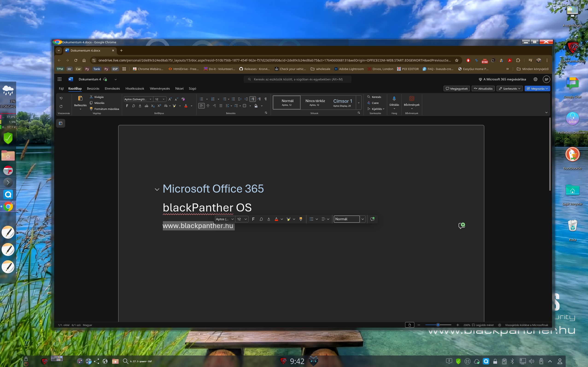Image resolution: width=588 pixels, height=367 pixels.
Task: Open the ribbon font size dropdown
Action: pos(164,99)
